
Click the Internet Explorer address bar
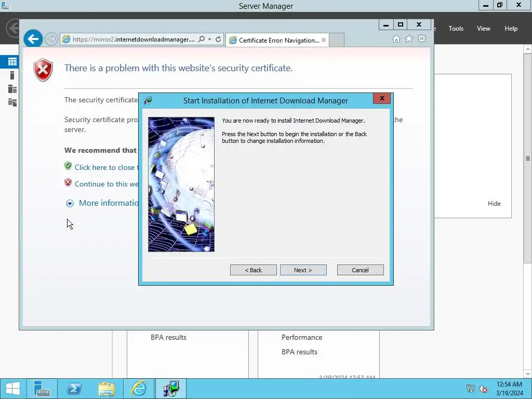[x=134, y=39]
